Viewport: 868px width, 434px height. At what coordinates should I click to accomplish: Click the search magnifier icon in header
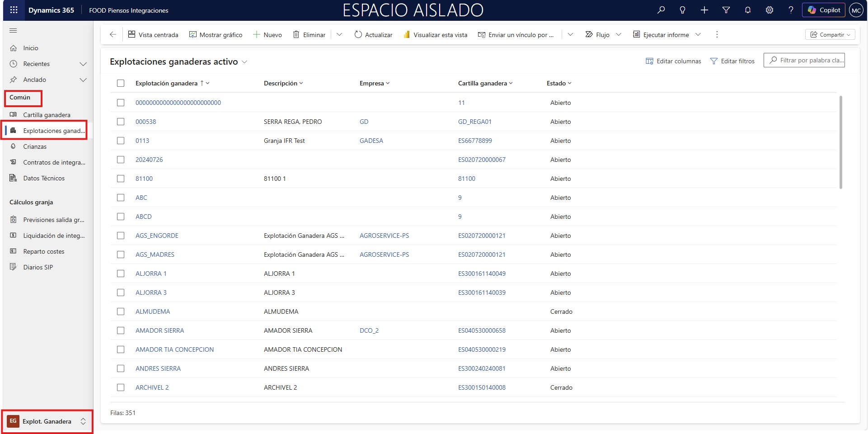[x=661, y=10]
